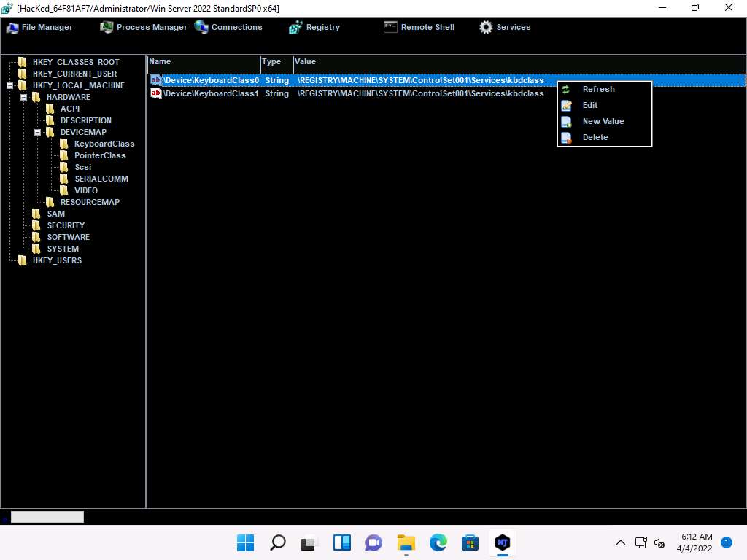Choose Refresh in the context menu
Image resolution: width=747 pixels, height=560 pixels.
[598, 89]
